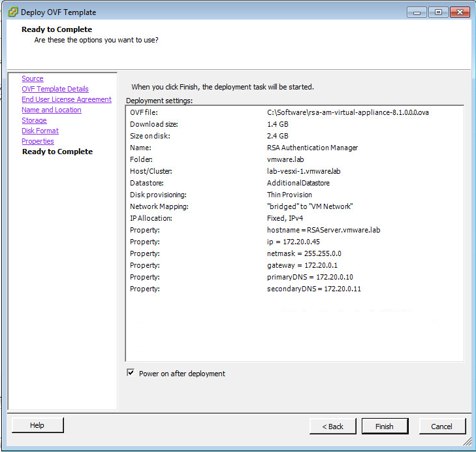Image resolution: width=476 pixels, height=452 pixels.
Task: Close the Deploy OVF Template window
Action: coord(460,12)
